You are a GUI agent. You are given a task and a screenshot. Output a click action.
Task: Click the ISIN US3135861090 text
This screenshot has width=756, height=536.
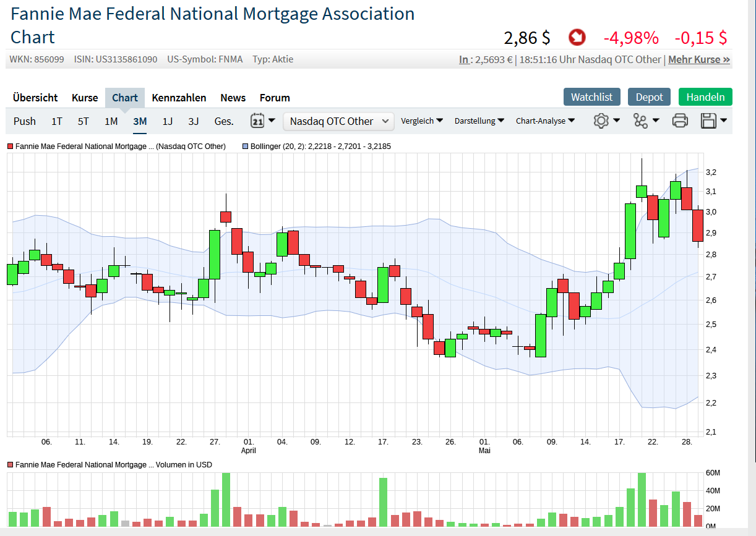(116, 59)
